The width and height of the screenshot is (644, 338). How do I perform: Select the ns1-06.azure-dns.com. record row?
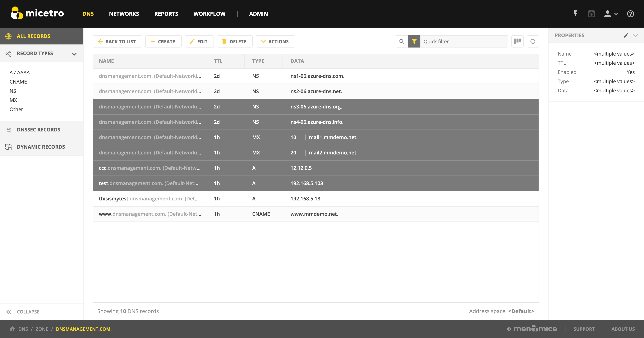[x=316, y=76]
